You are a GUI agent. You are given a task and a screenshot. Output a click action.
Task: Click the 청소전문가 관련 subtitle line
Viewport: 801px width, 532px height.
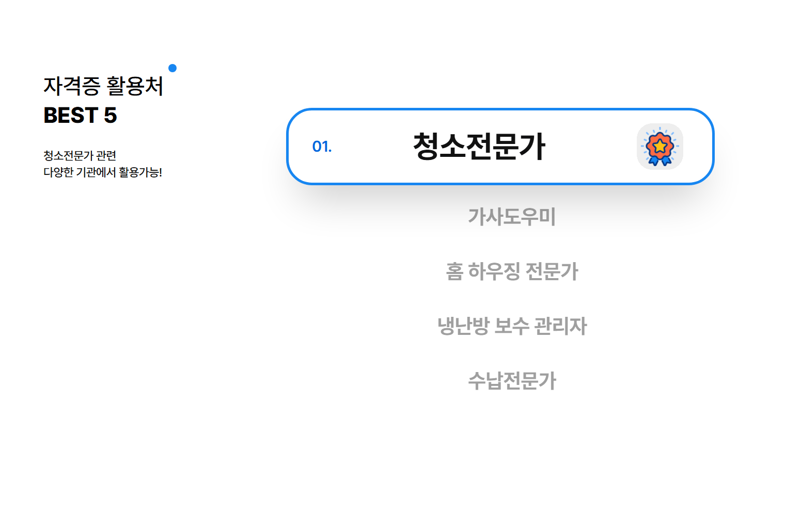(x=80, y=155)
